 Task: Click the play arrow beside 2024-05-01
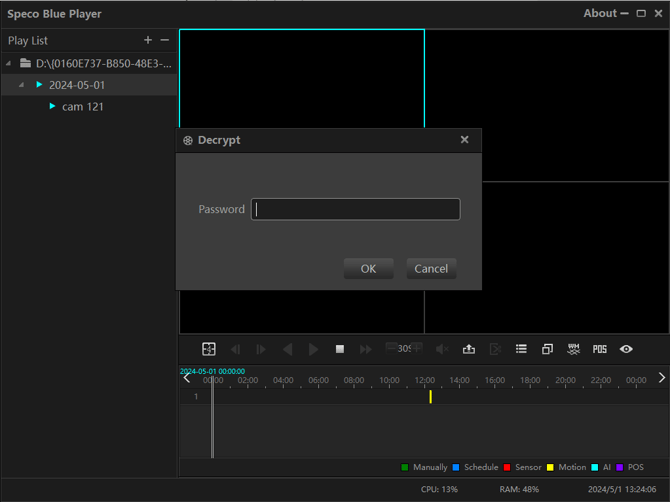pos(39,85)
